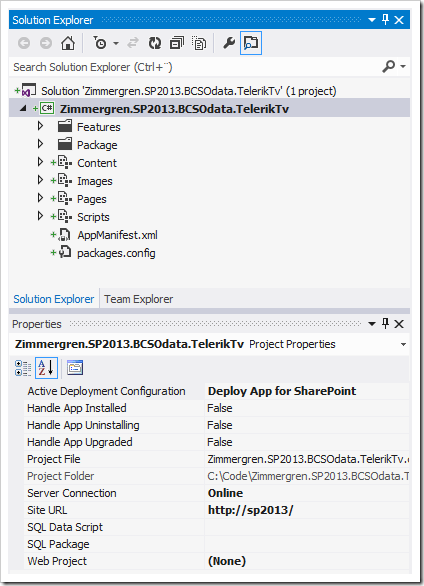Open Properties wrench icon in toolbar

tap(229, 43)
